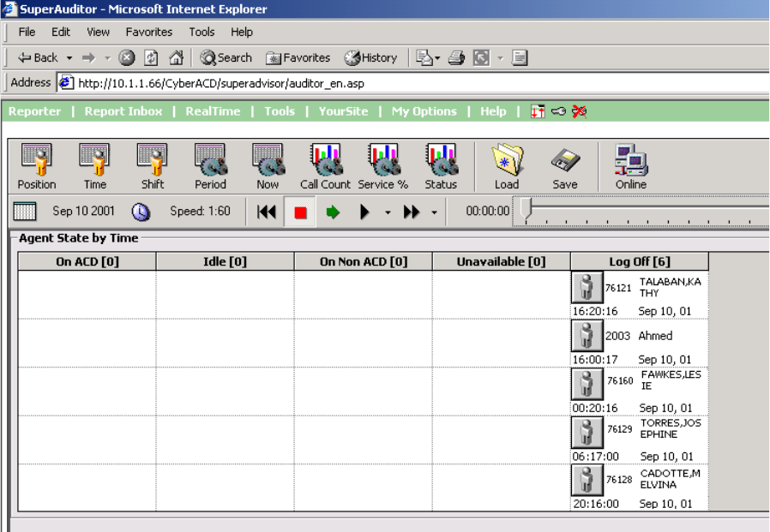Click the red X logout icon in the green bar
This screenshot has width=770, height=532.
click(x=580, y=111)
